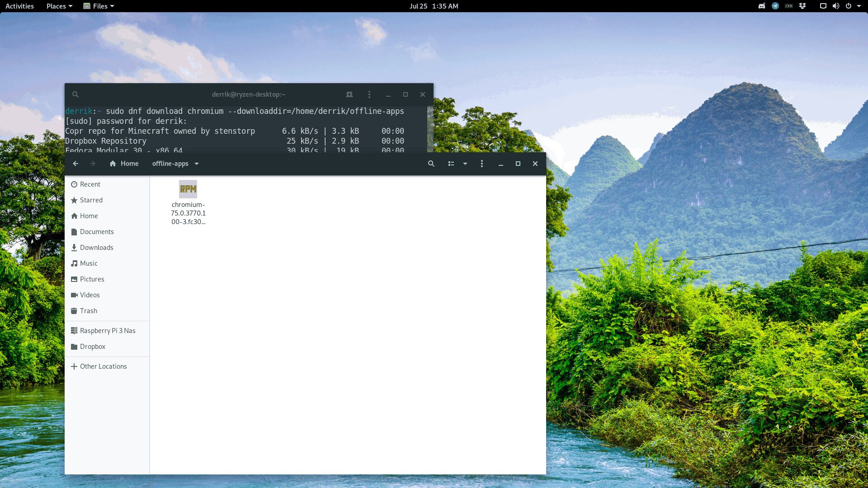Open the Files window hamburger menu
Screen dimensions: 868x488
[481, 164]
